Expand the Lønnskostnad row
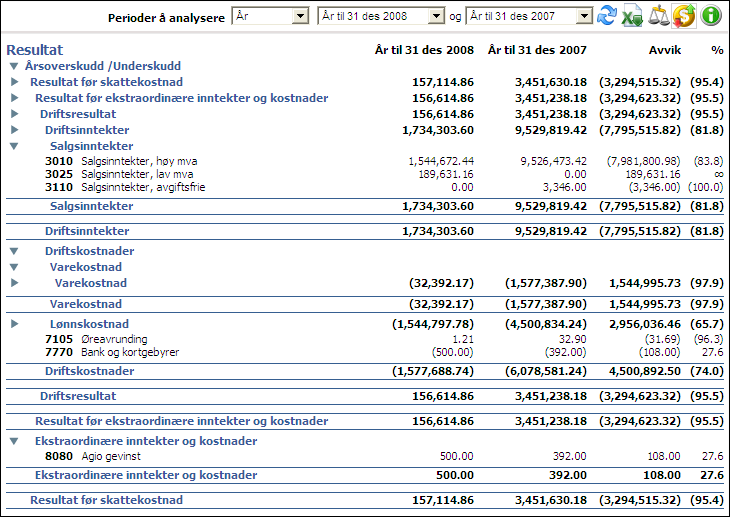 (14, 324)
